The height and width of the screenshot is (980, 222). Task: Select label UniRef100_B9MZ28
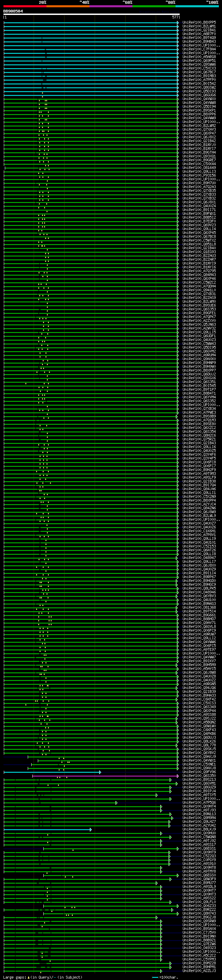(x=199, y=963)
